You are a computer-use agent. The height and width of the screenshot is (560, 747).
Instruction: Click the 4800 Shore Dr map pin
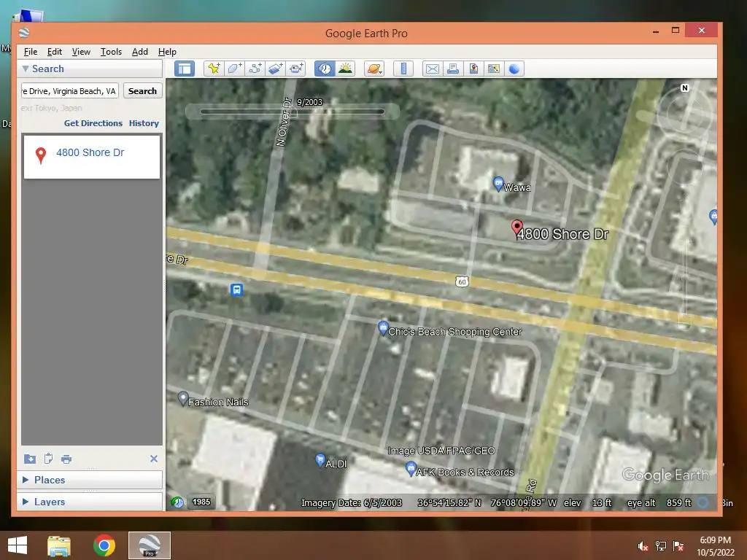point(517,228)
